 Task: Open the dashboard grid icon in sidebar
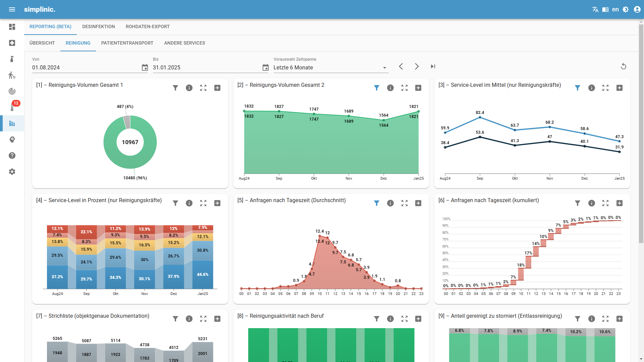[x=12, y=27]
